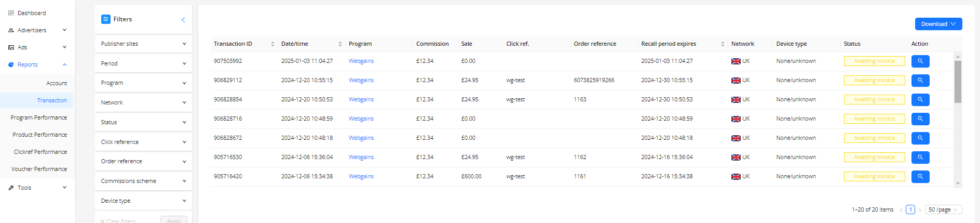Expand the Publisher sites filter
Viewport: 980px width, 223px height.
[143, 44]
